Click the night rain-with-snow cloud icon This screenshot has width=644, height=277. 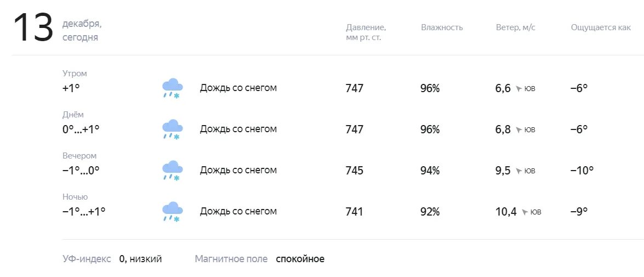(x=173, y=212)
